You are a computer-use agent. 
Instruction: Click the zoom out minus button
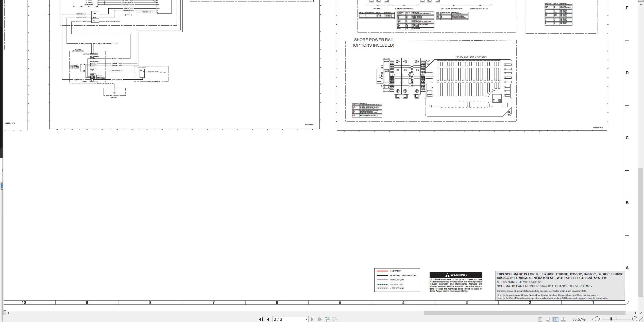(597, 319)
